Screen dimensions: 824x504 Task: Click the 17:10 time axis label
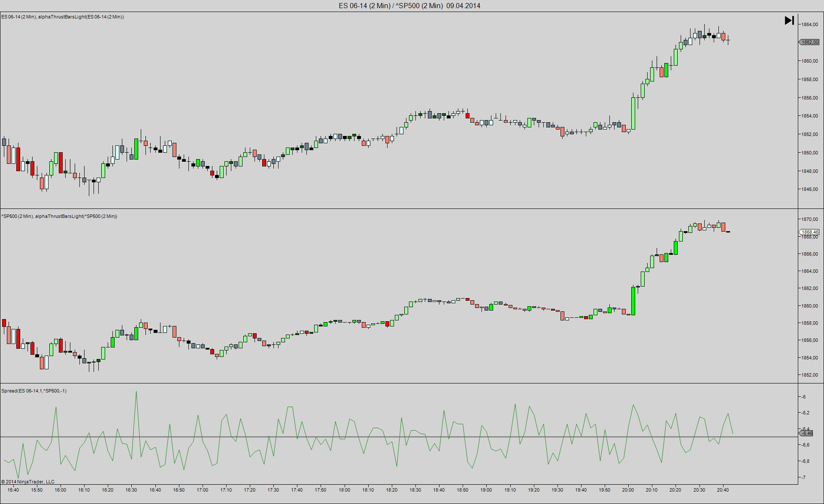click(x=226, y=490)
